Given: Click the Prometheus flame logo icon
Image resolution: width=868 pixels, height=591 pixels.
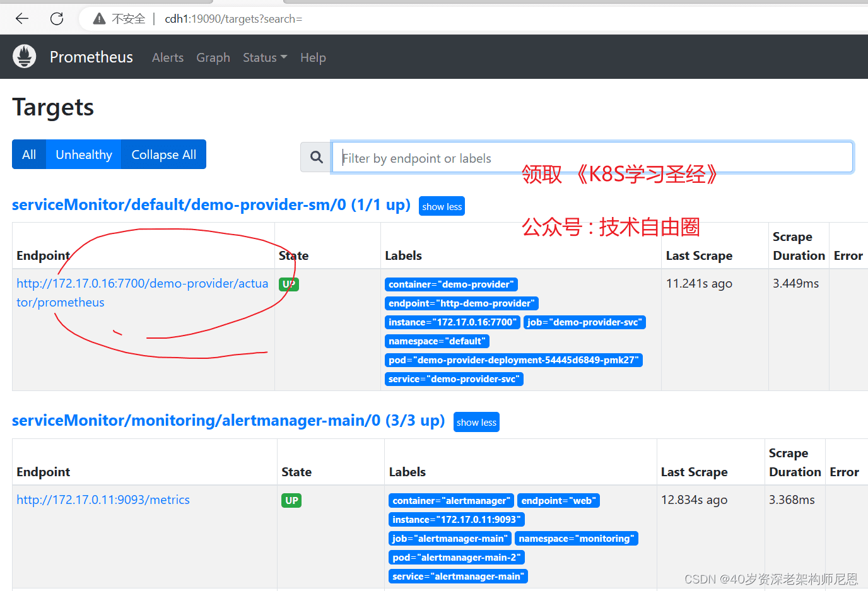Looking at the screenshot, I should [x=25, y=57].
